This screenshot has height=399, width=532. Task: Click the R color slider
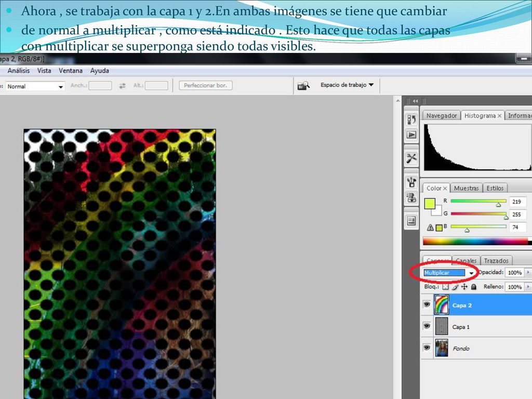pyautogui.click(x=478, y=201)
